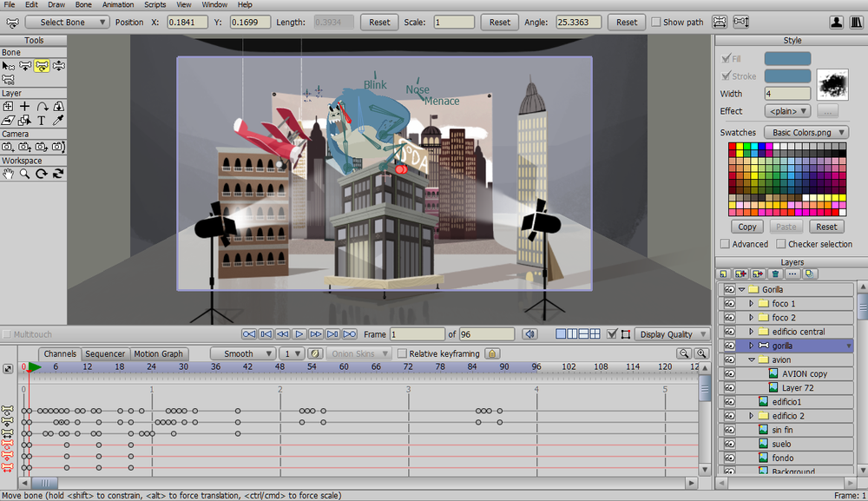The image size is (868, 501).
Task: Zoom out the timeline
Action: [684, 353]
